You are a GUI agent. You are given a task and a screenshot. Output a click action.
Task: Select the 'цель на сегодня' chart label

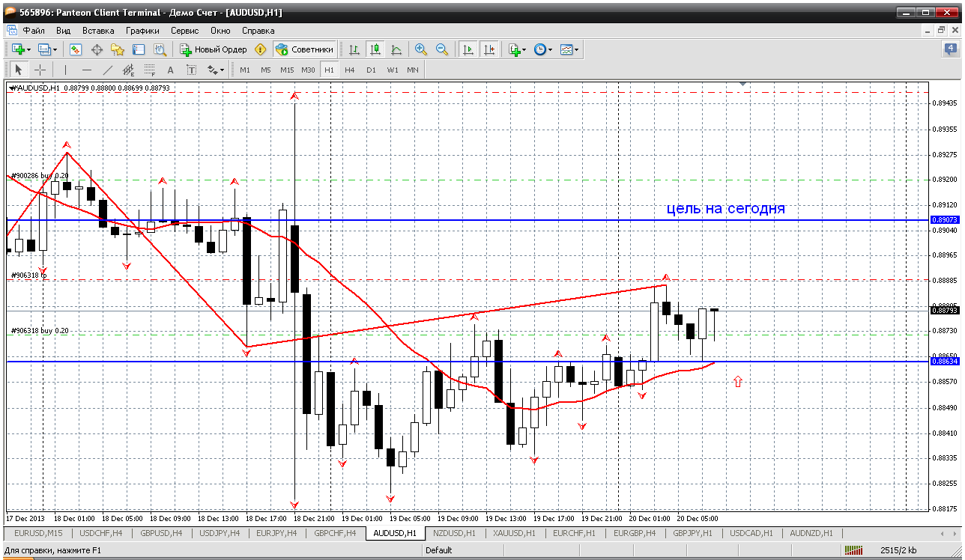click(725, 208)
